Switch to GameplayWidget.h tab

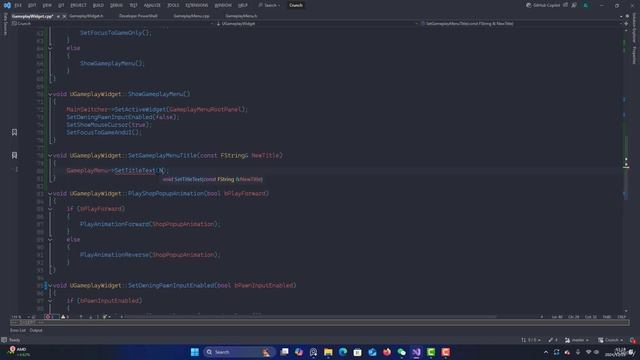[x=86, y=16]
